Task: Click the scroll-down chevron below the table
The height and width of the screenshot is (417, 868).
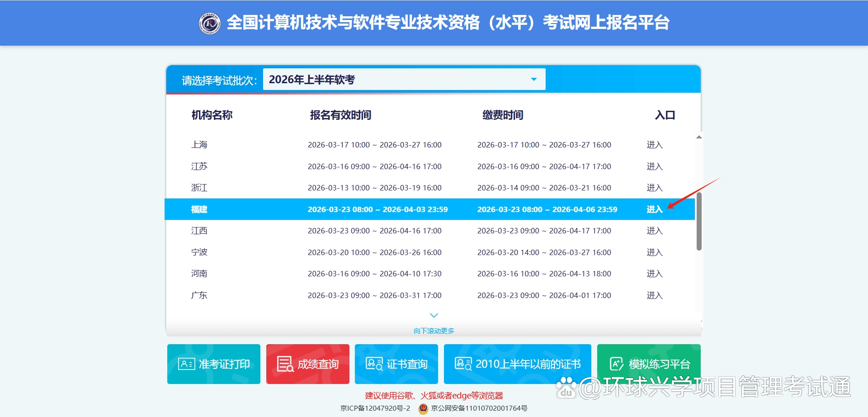Action: coord(434,315)
